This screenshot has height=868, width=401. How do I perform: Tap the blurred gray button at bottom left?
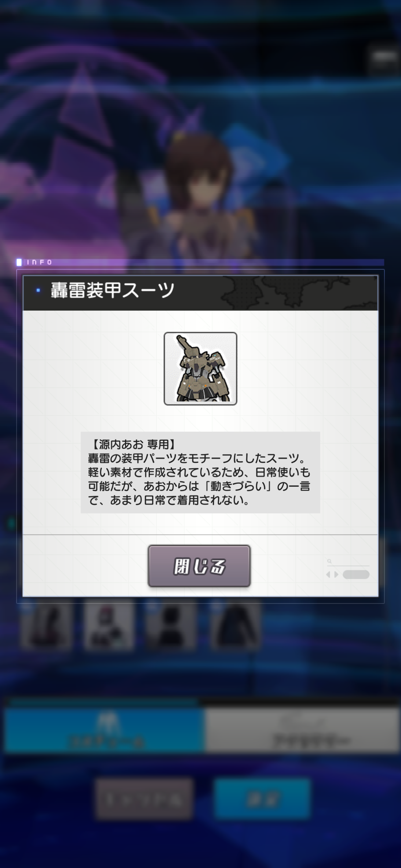[144, 798]
